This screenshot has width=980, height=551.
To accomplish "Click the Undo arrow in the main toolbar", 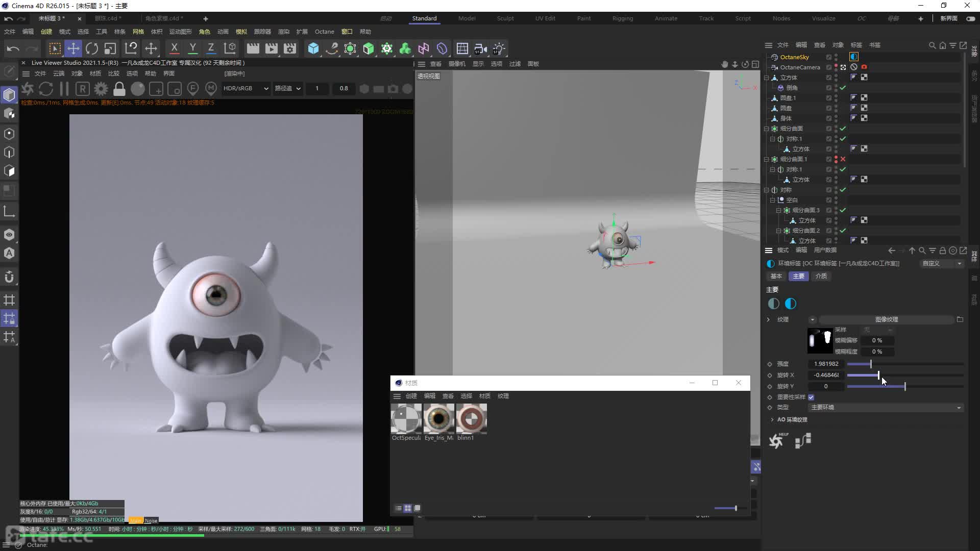I will click(x=13, y=48).
